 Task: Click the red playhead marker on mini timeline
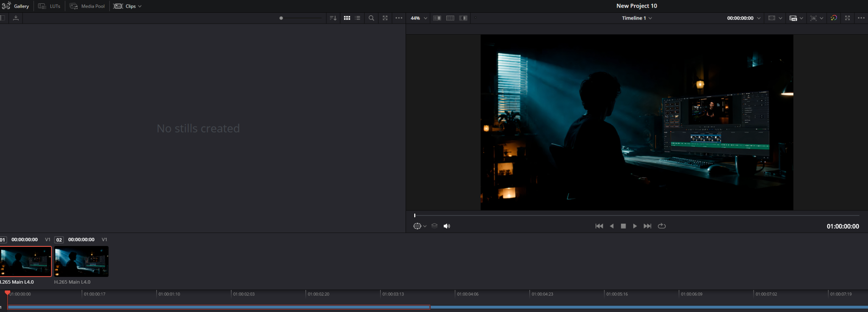coord(7,293)
